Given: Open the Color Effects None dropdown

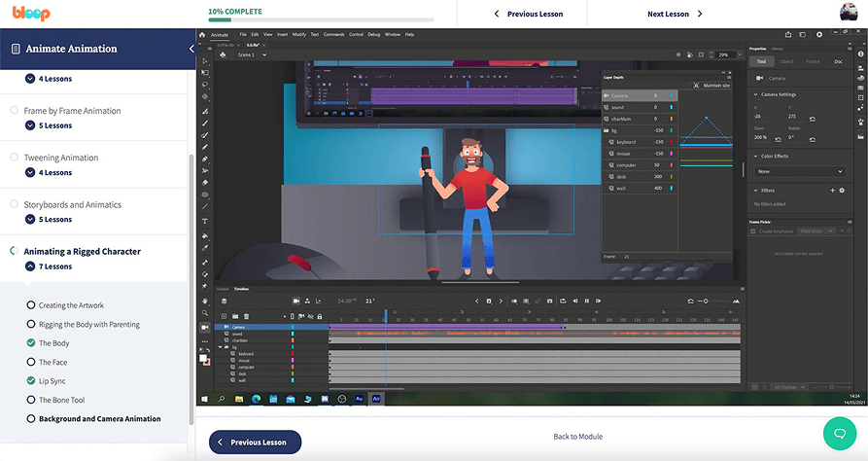Looking at the screenshot, I should (799, 171).
